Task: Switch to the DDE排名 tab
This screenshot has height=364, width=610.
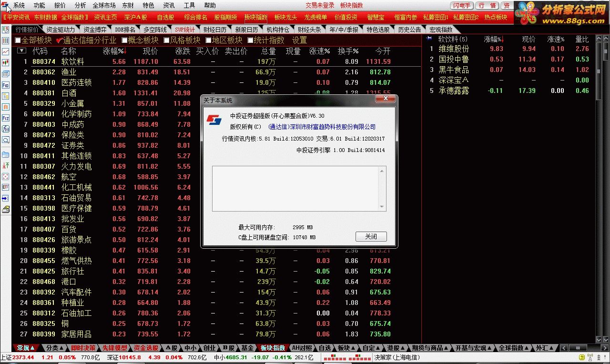Action: (x=125, y=30)
